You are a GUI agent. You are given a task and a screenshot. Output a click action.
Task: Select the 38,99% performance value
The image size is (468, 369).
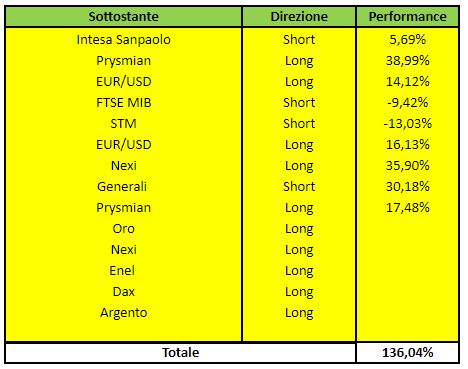[x=407, y=61]
